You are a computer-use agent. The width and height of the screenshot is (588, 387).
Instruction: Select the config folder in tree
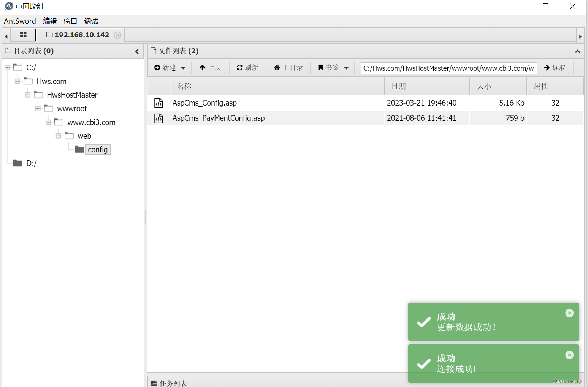[x=97, y=149]
